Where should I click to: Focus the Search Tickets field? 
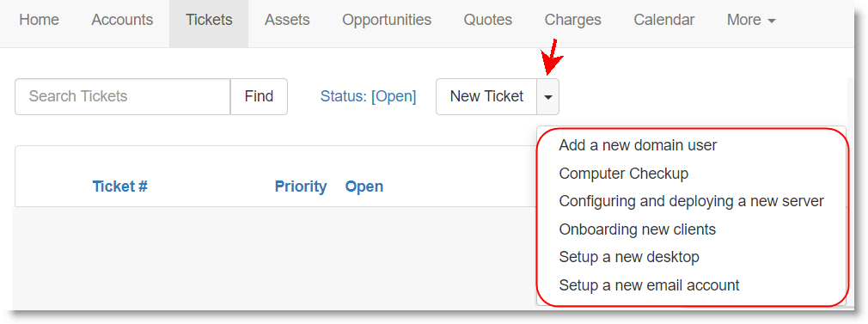[123, 97]
